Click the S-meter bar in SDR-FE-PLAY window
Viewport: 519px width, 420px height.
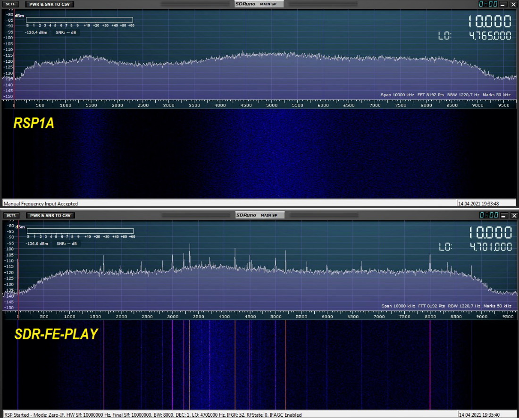[80, 231]
